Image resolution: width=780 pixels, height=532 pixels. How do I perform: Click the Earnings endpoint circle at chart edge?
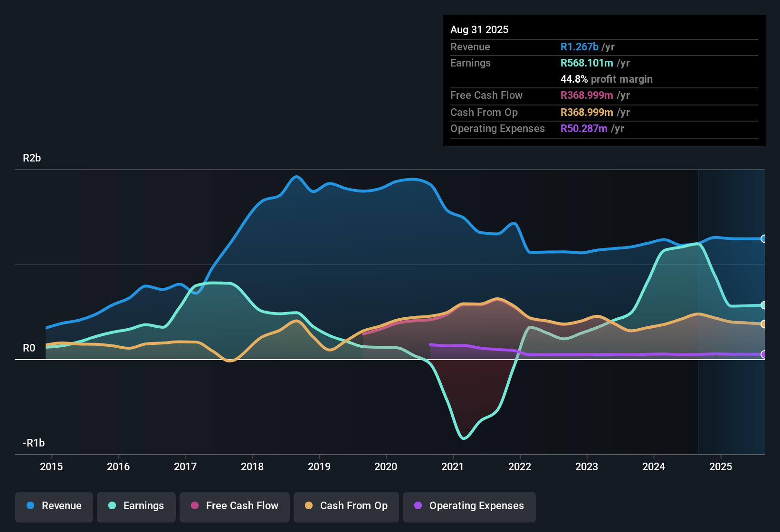coord(763,304)
